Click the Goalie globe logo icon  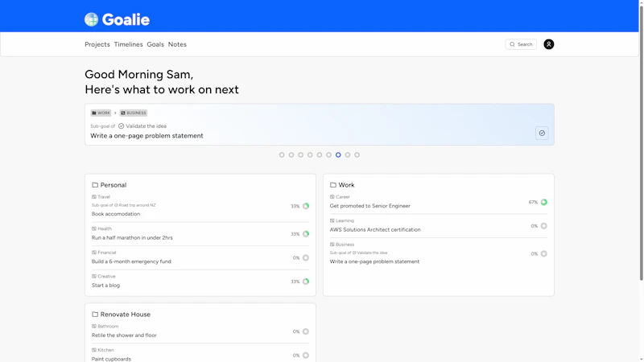[x=91, y=19]
